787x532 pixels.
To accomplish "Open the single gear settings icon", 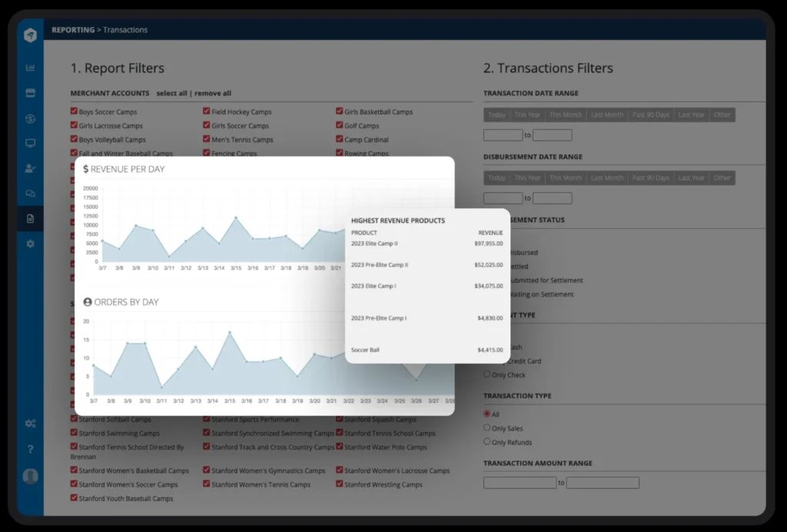I will 30,244.
